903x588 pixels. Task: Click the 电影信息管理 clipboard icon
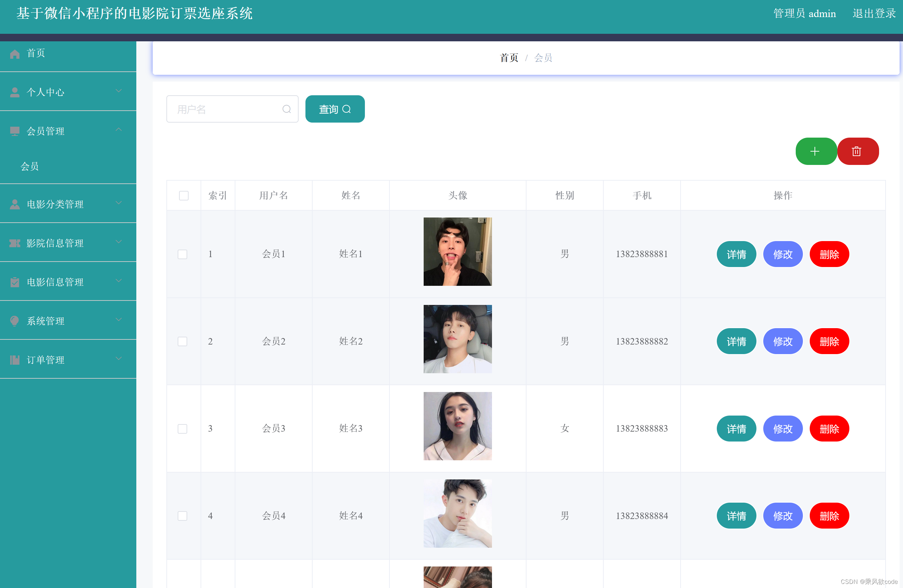15,282
